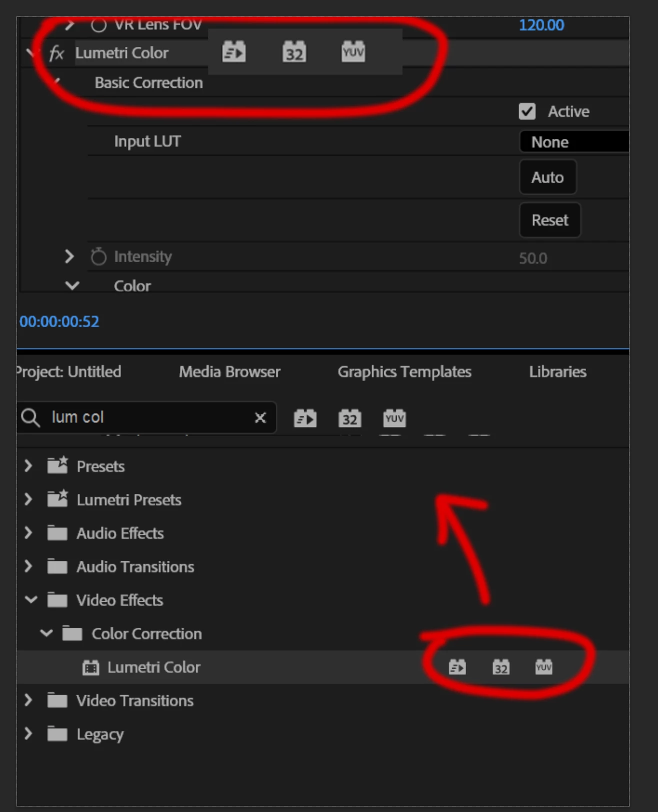Expand the Intensity parameter

click(x=69, y=256)
